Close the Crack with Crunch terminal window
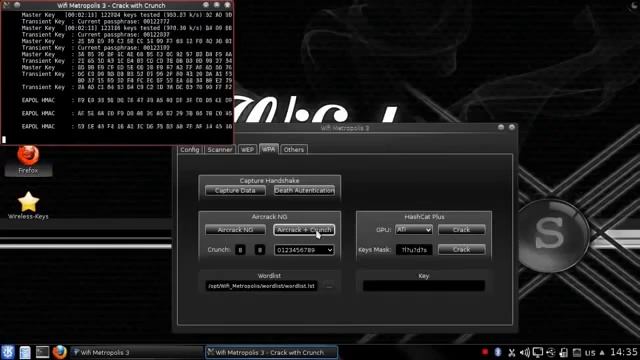The width and height of the screenshot is (640, 360). click(x=227, y=5)
